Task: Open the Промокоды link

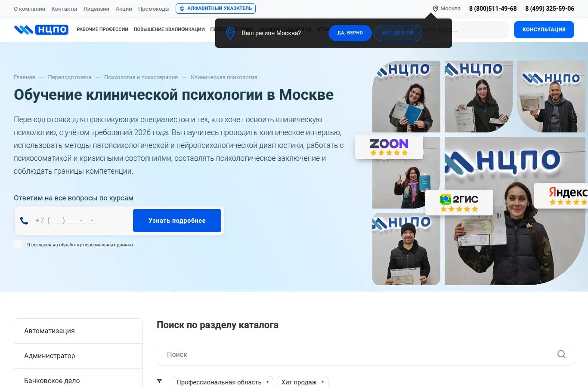Action: tap(154, 9)
